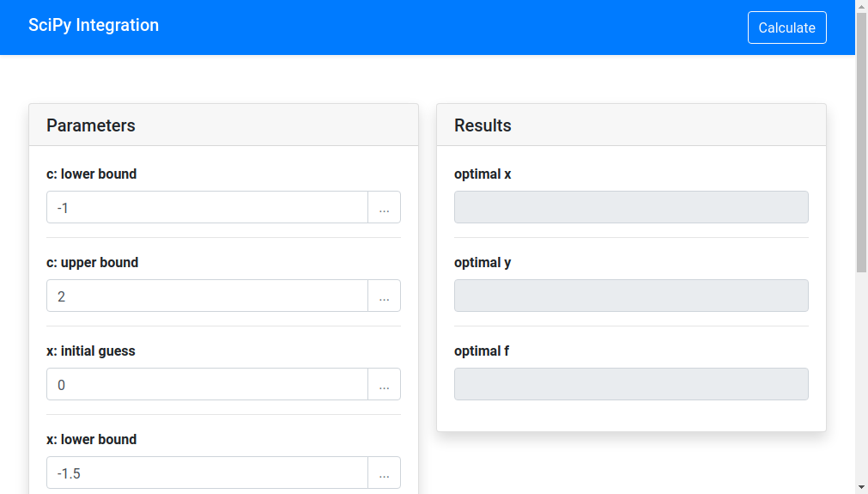Open ellipsis options for c: upper bound
The width and height of the screenshot is (868, 494).
[x=384, y=296]
